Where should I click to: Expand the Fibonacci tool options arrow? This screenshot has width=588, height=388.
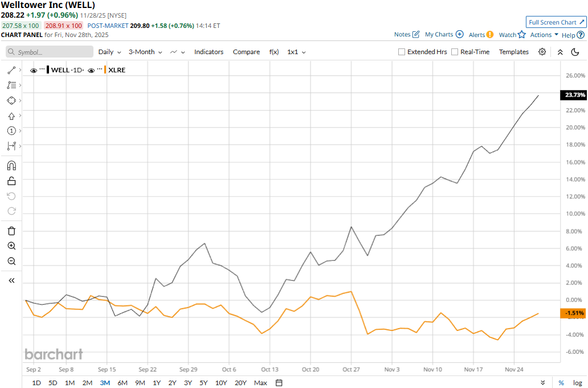tap(21, 85)
